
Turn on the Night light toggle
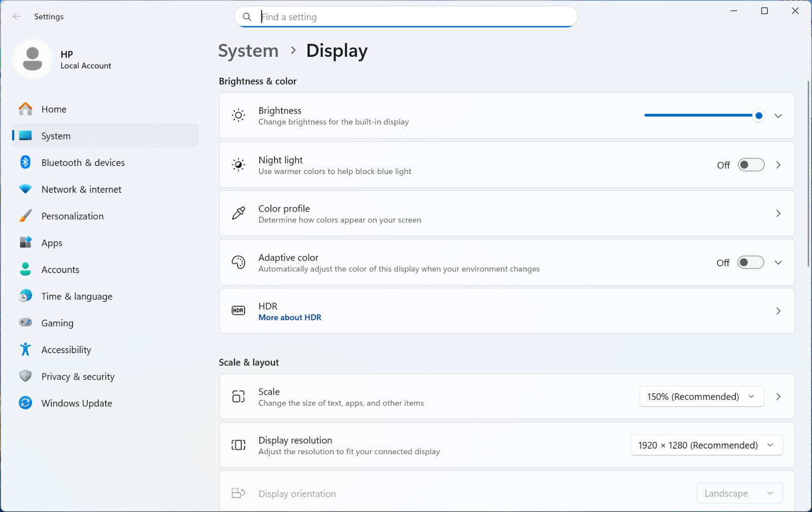tap(751, 165)
